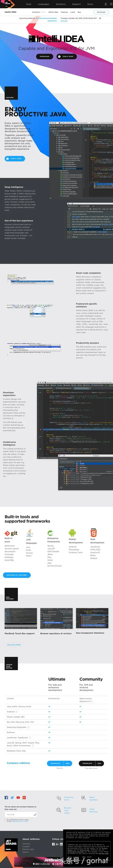This screenshot has width=113, height=868.
Task: Open Community forum link text
Action: click(69, 798)
